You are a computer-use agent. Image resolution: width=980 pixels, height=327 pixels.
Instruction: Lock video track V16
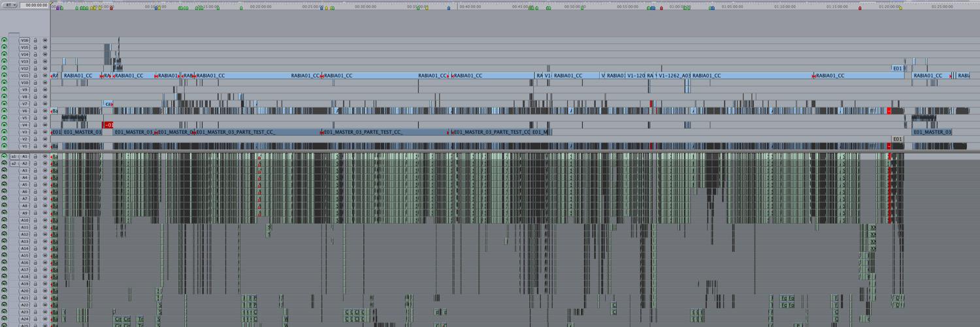[x=36, y=40]
